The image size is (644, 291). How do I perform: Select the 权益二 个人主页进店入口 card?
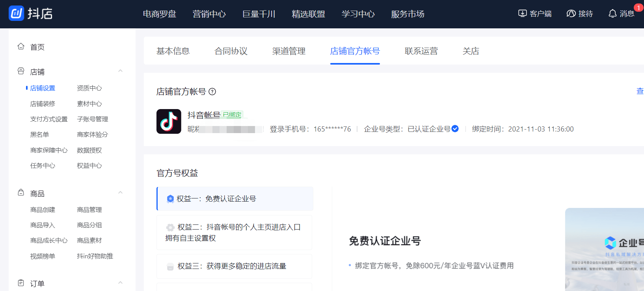point(235,233)
